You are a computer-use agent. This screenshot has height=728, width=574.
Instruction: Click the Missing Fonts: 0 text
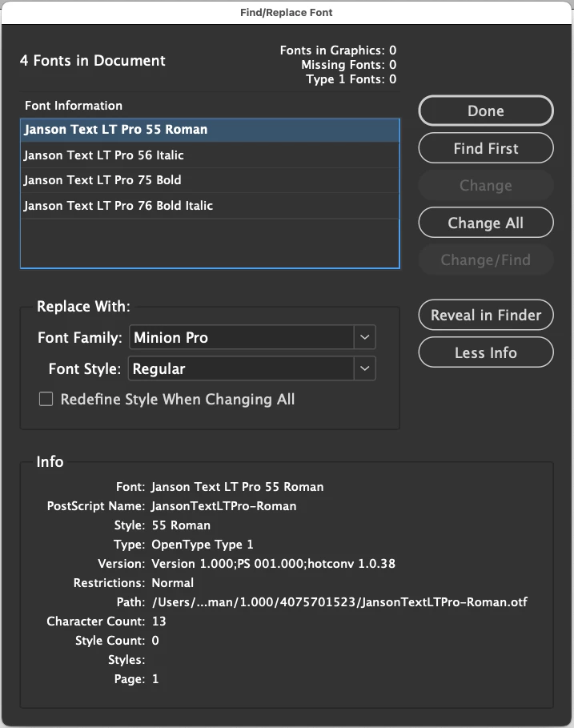(x=348, y=65)
